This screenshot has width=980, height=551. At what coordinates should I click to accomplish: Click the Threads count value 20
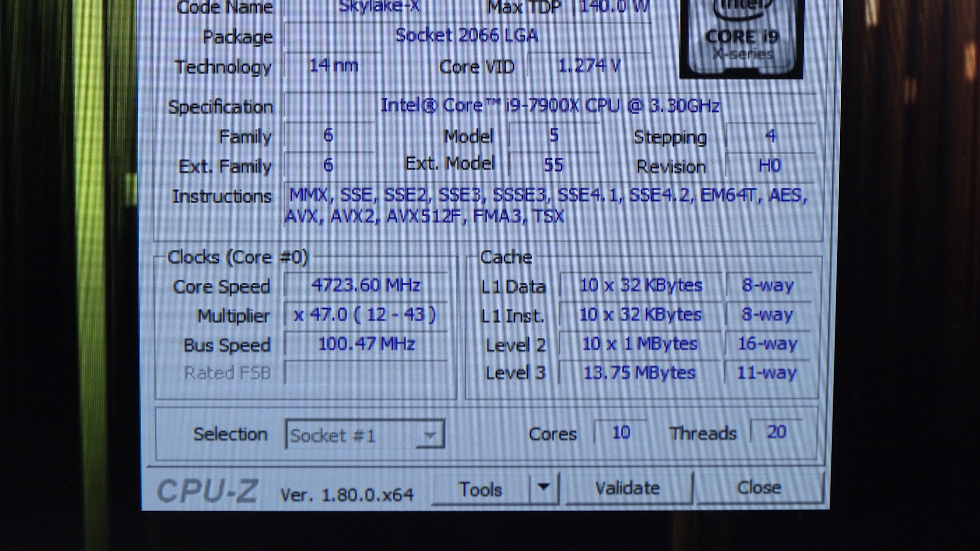tap(776, 432)
